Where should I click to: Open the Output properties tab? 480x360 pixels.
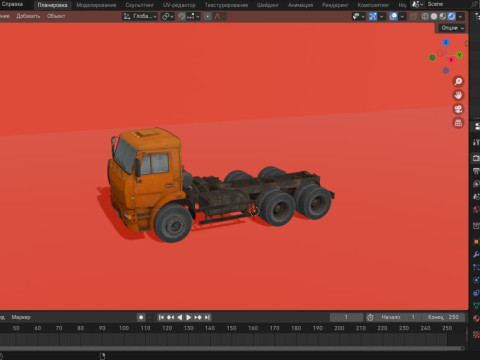(476, 171)
